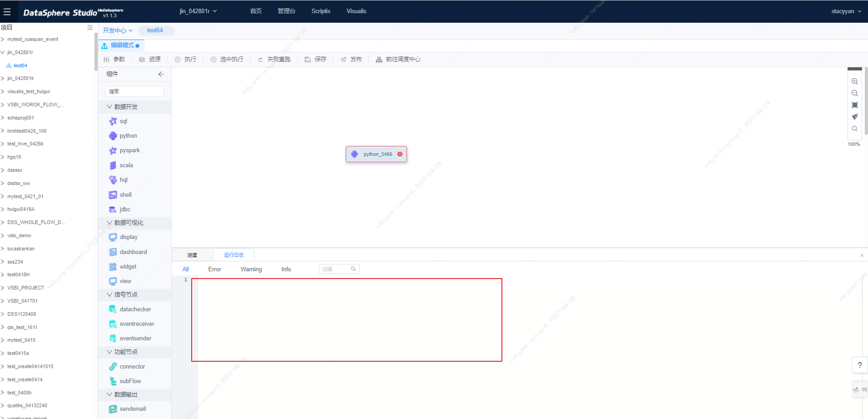Save the workflow with 保存
The height and width of the screenshot is (419, 868).
tap(315, 60)
